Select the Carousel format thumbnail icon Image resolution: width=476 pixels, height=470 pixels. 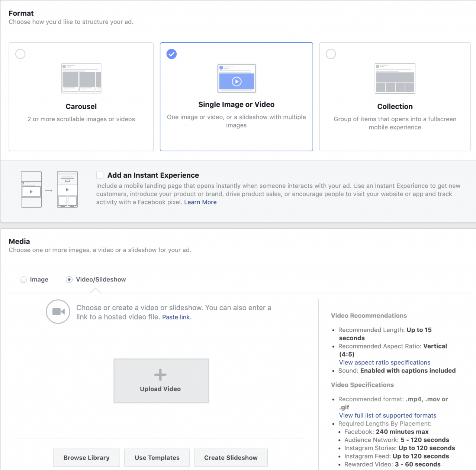81,78
